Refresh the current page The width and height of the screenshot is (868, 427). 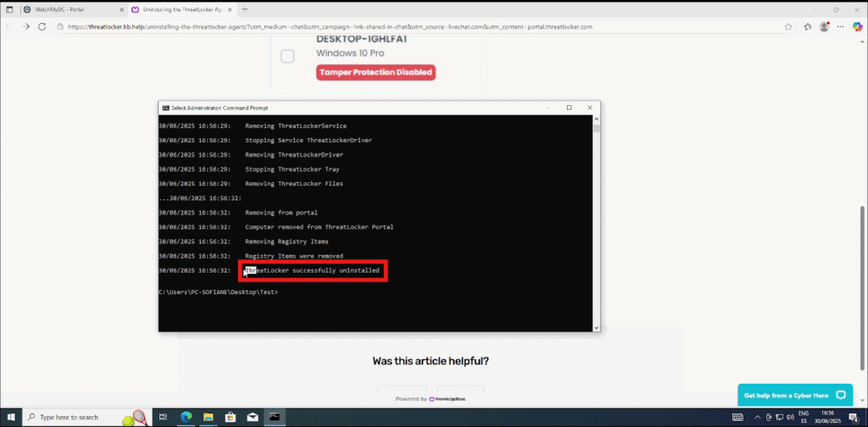(42, 26)
